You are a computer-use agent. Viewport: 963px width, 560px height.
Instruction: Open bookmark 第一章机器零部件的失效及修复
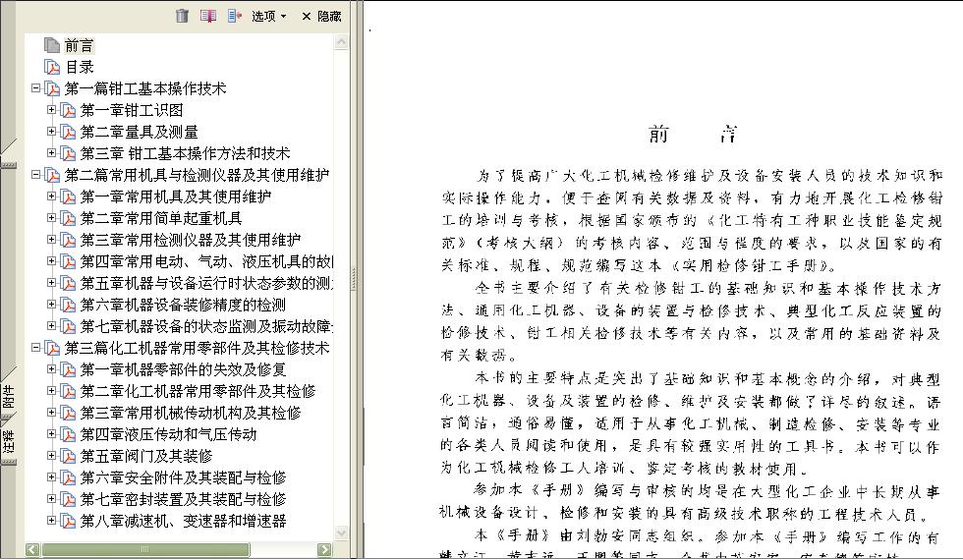(183, 369)
